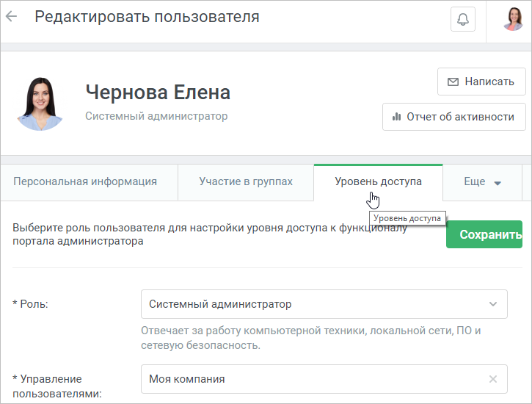
Task: Click Чернова Елена profile photo
Action: pyautogui.click(x=40, y=104)
